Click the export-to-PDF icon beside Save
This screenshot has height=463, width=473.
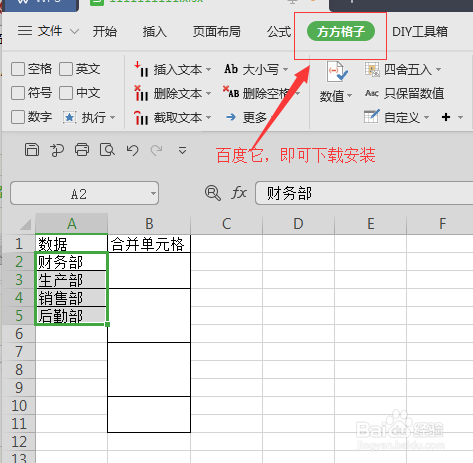pyautogui.click(x=57, y=150)
